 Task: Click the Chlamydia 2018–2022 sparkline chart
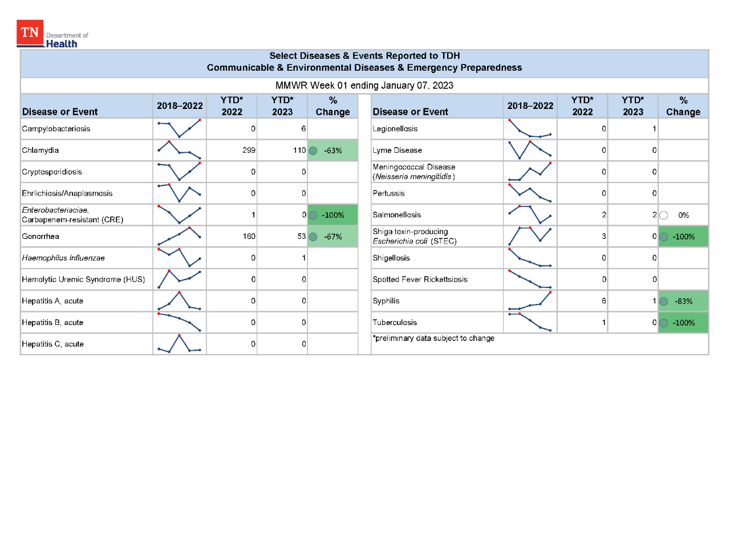(x=179, y=150)
